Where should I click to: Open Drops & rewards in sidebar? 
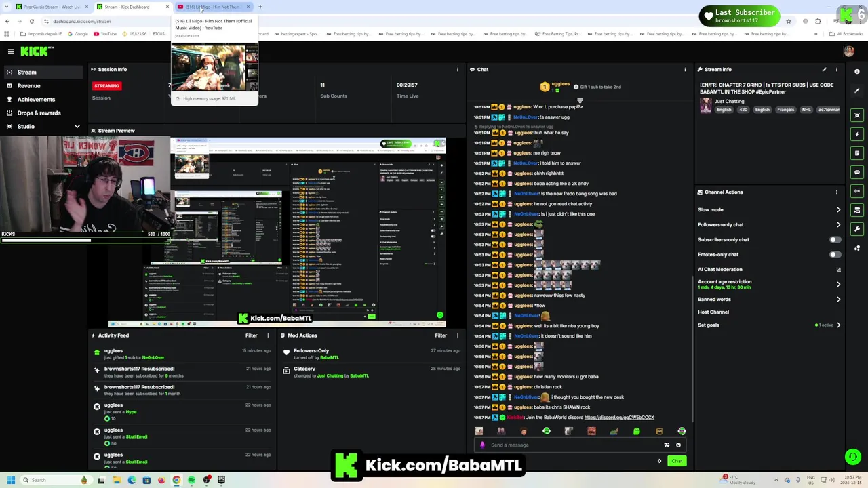tap(42, 113)
